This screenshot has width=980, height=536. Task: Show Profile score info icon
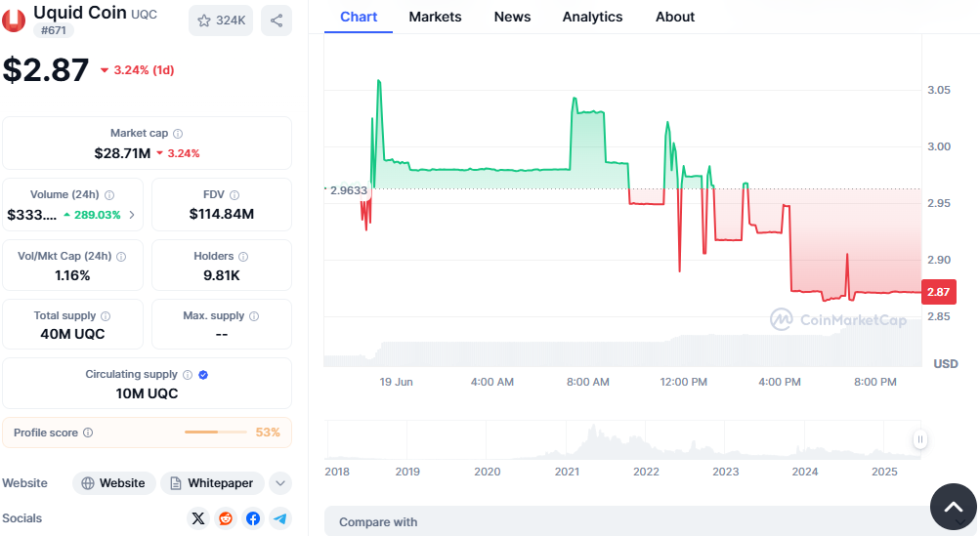88,433
